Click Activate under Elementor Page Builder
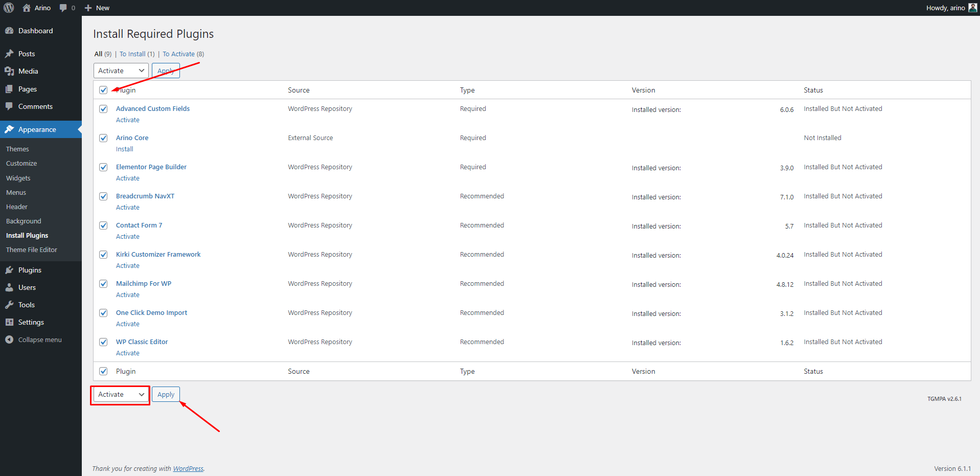The width and height of the screenshot is (980, 476). click(x=128, y=178)
